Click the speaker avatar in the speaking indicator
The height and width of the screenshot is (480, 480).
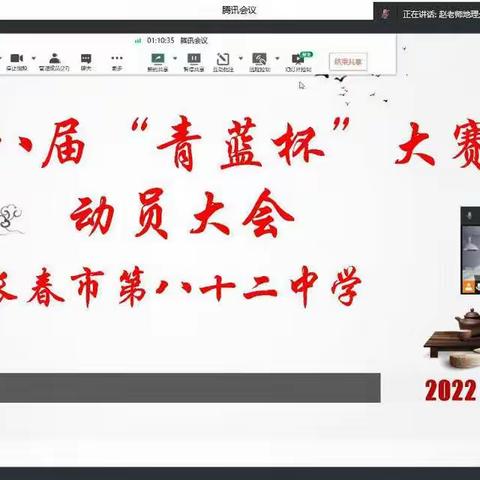click(x=386, y=14)
